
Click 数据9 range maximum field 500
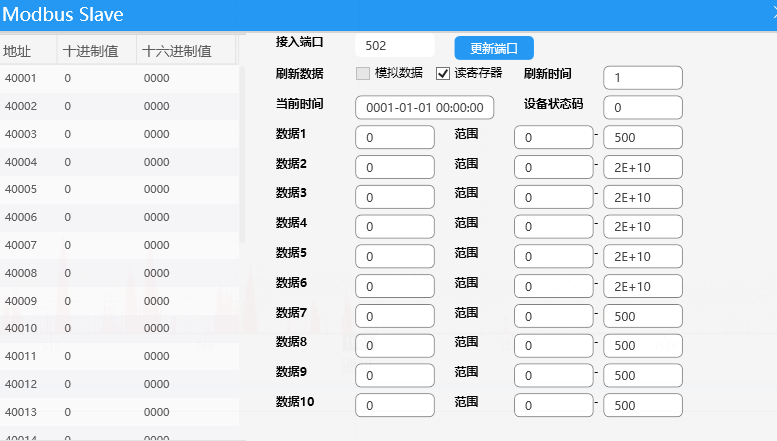pos(643,375)
